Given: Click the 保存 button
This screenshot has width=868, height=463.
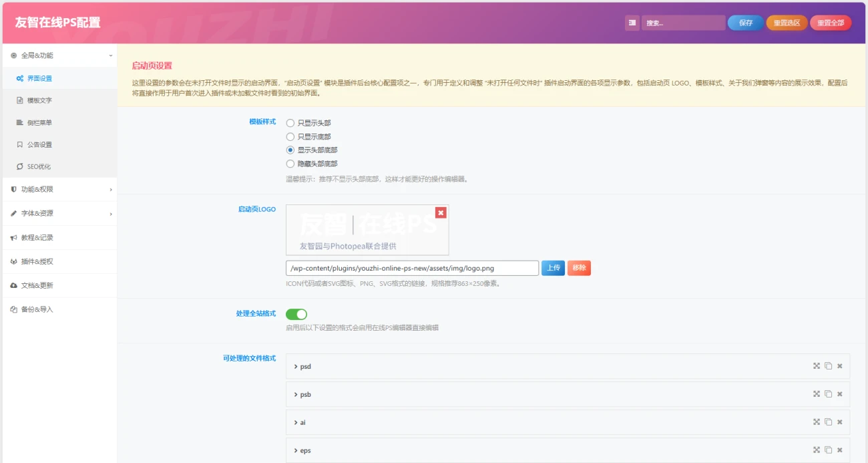Looking at the screenshot, I should click(744, 22).
